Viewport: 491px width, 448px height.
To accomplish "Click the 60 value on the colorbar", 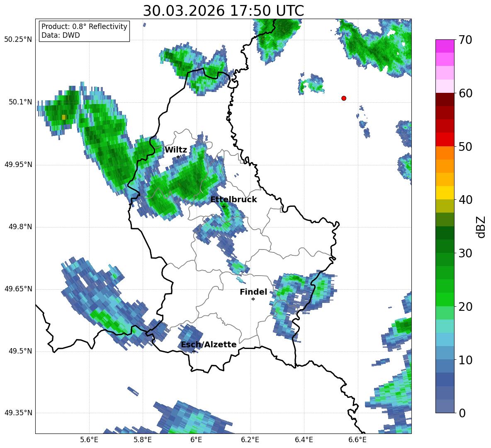I will (x=465, y=93).
